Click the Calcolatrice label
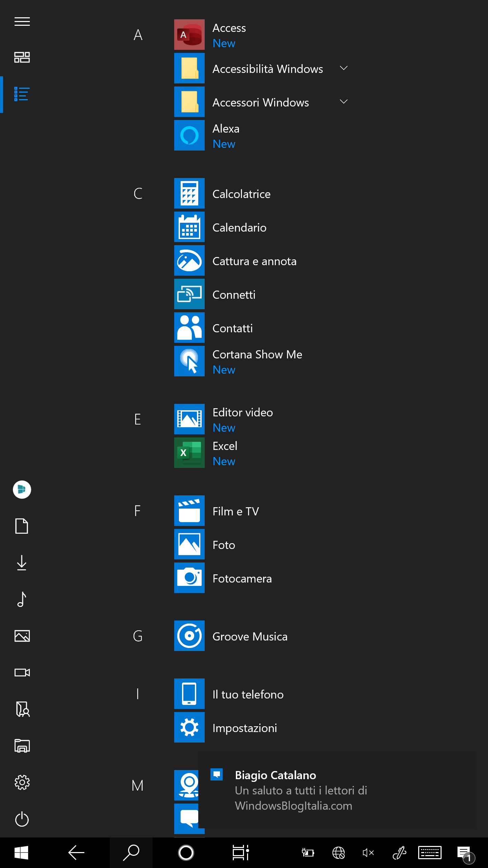Viewport: 488px width, 868px height. [241, 194]
